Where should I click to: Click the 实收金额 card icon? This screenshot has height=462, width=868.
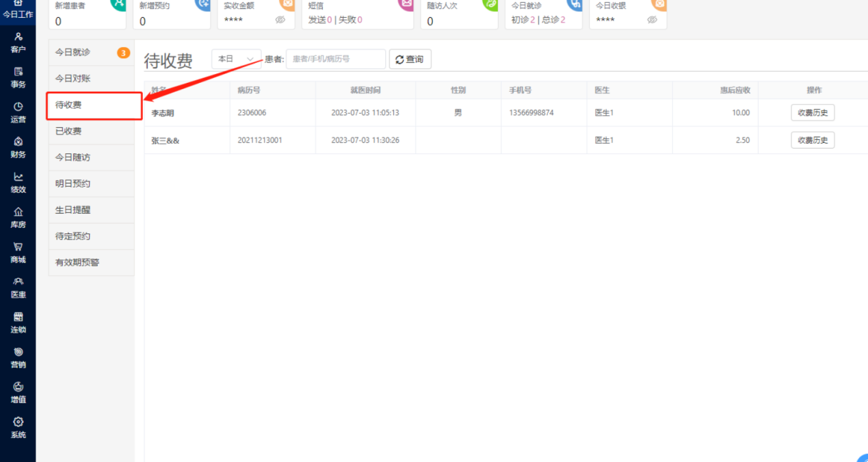[287, 4]
